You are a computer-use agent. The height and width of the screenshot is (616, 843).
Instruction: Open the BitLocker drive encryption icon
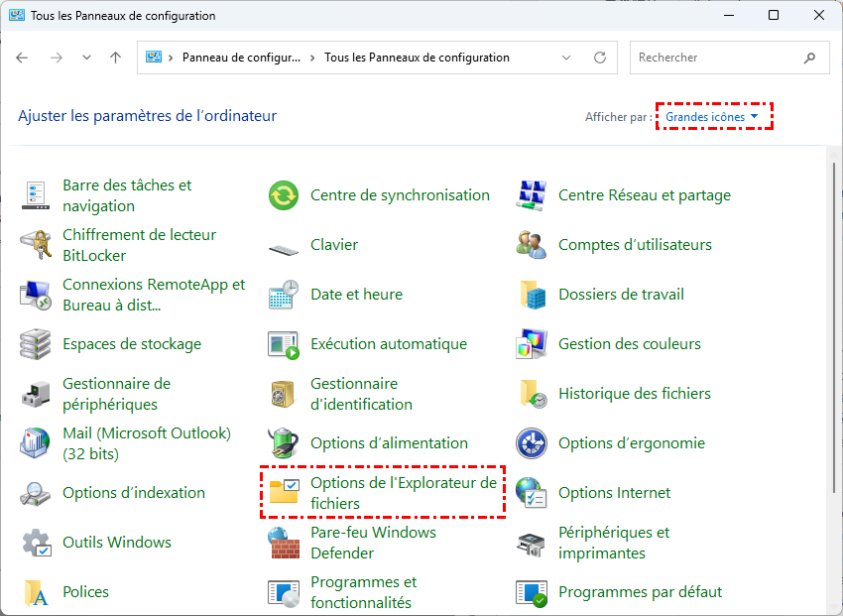click(x=37, y=245)
